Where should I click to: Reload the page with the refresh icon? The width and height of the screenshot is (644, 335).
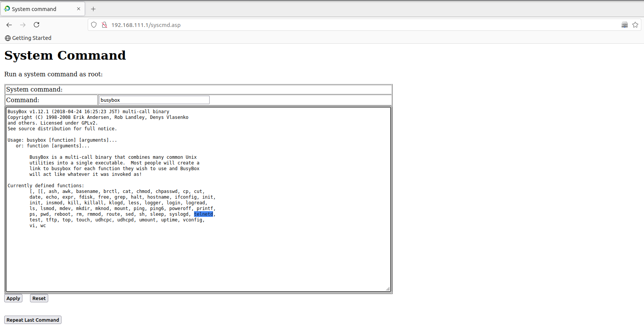pos(36,25)
